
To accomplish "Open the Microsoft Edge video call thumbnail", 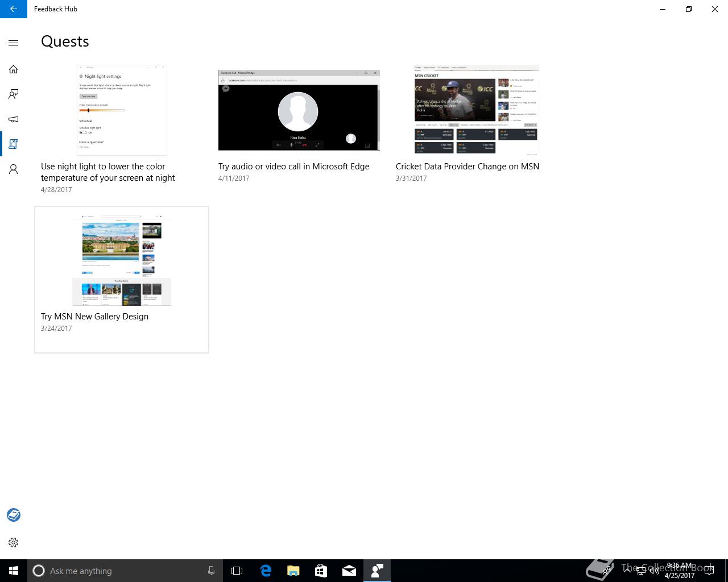I will (299, 110).
